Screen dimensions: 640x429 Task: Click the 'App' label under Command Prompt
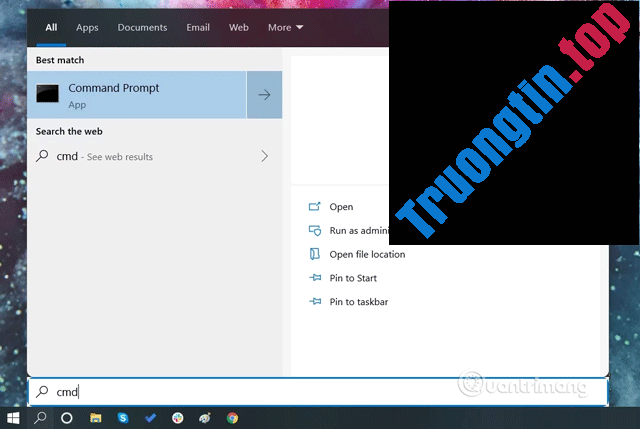click(x=77, y=105)
